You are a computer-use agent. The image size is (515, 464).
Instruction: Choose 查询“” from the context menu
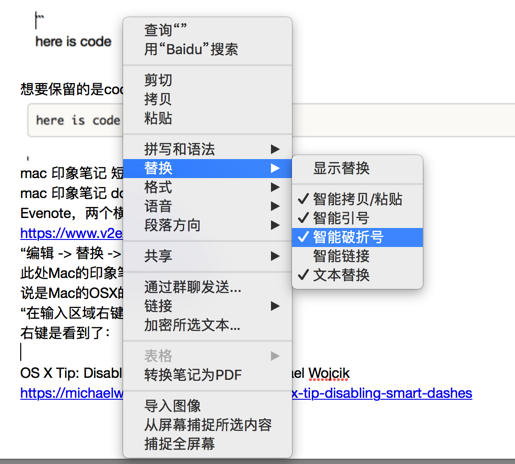tap(207, 30)
